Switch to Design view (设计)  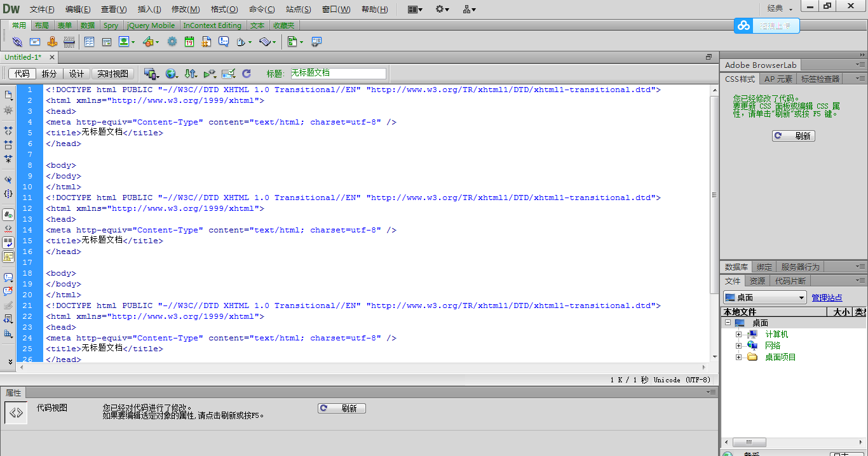[76, 74]
